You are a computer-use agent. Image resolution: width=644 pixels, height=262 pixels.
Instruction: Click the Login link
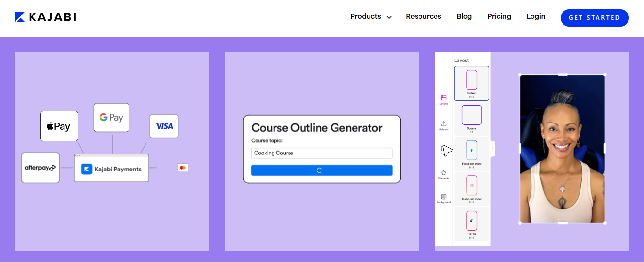[x=536, y=17]
